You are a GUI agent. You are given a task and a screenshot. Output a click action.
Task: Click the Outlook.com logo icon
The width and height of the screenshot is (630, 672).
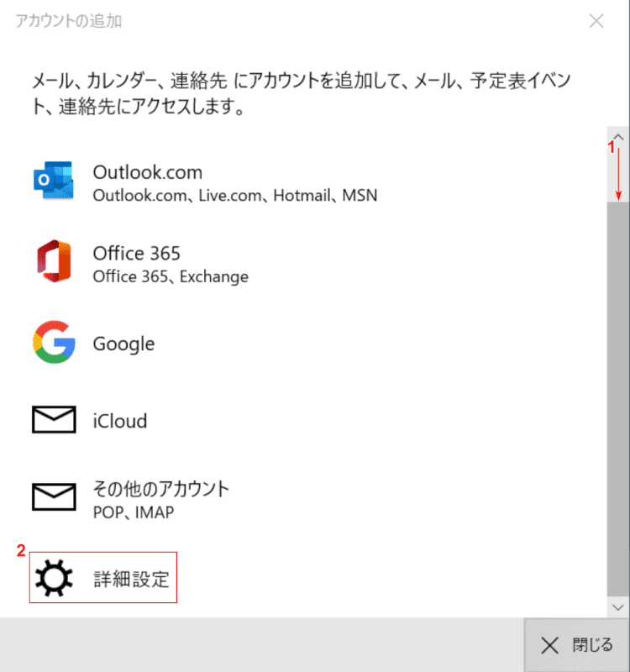click(x=54, y=180)
